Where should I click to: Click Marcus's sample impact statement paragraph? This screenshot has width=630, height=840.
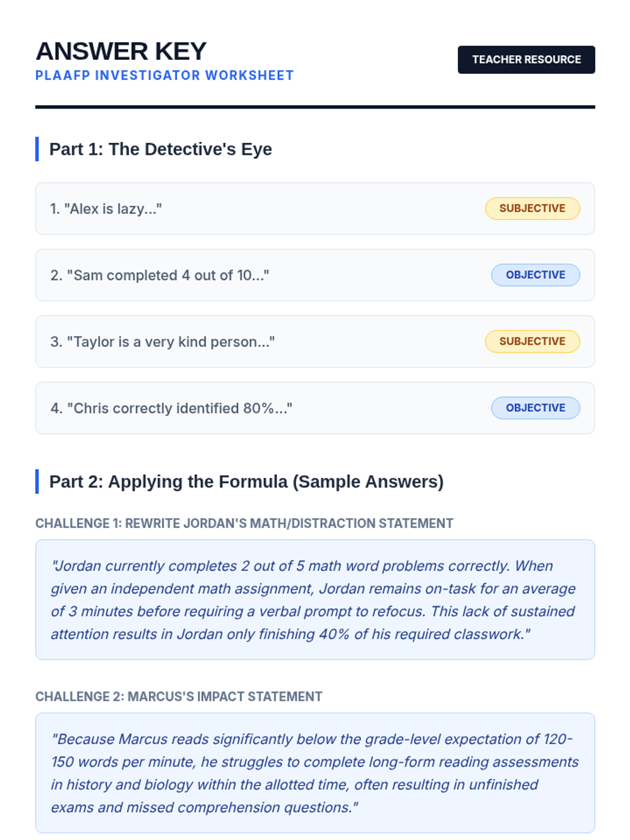tap(314, 773)
